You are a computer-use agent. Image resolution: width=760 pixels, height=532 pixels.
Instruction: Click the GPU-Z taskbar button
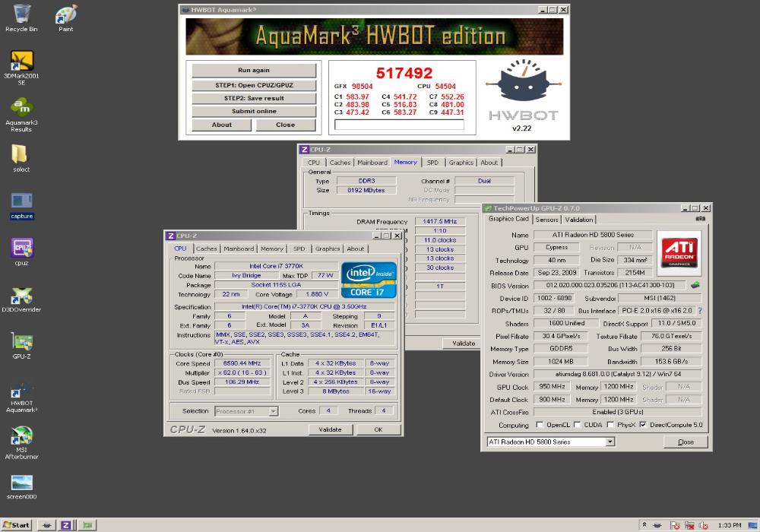[87, 524]
